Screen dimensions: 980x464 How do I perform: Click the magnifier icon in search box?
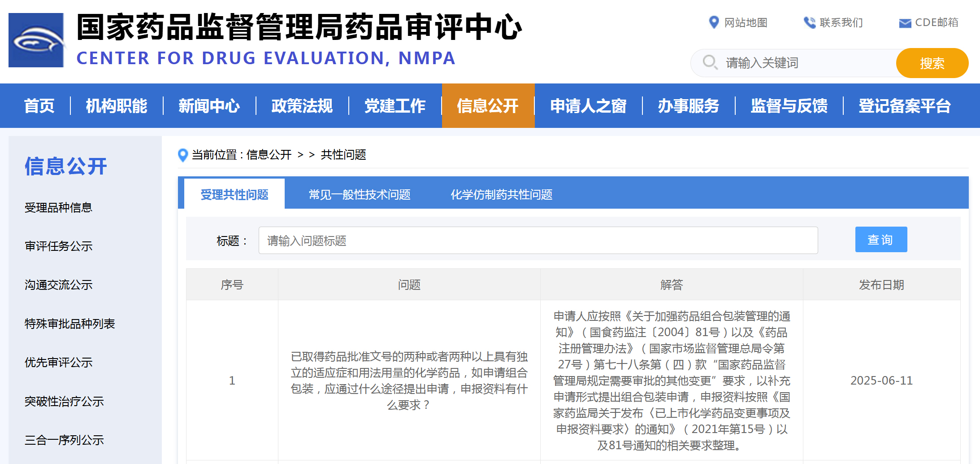tap(710, 62)
